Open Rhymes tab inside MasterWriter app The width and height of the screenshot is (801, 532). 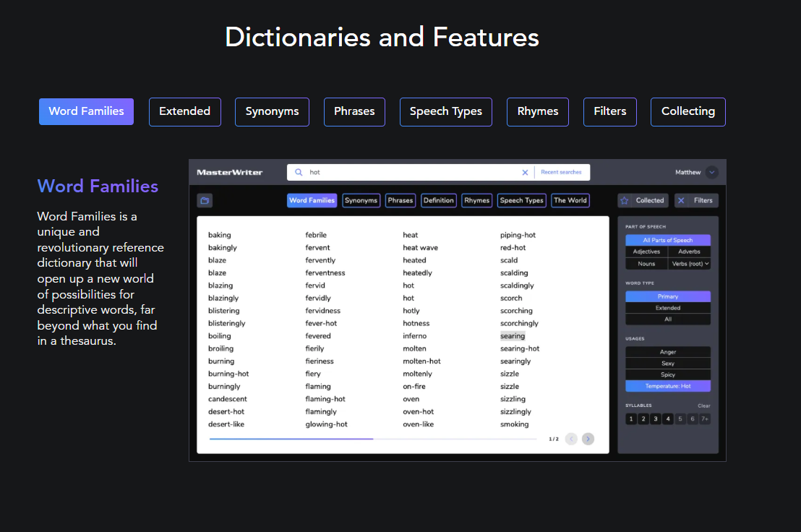click(x=477, y=201)
